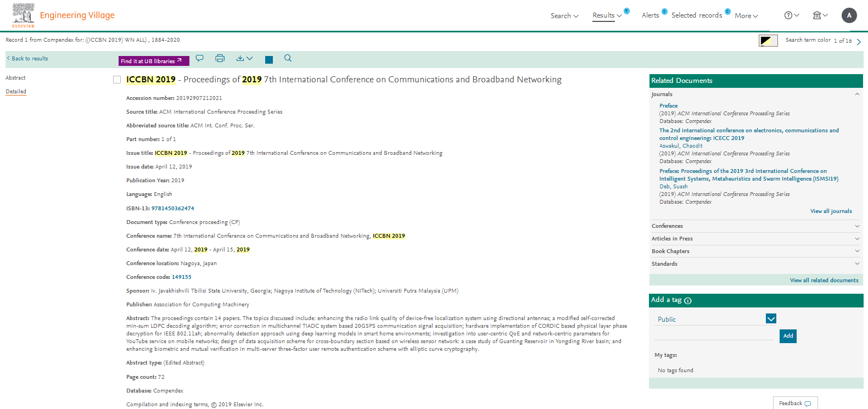Viewport: 868px width, 409px height.
Task: Click the '1 of 16' record counter
Action: 843,41
